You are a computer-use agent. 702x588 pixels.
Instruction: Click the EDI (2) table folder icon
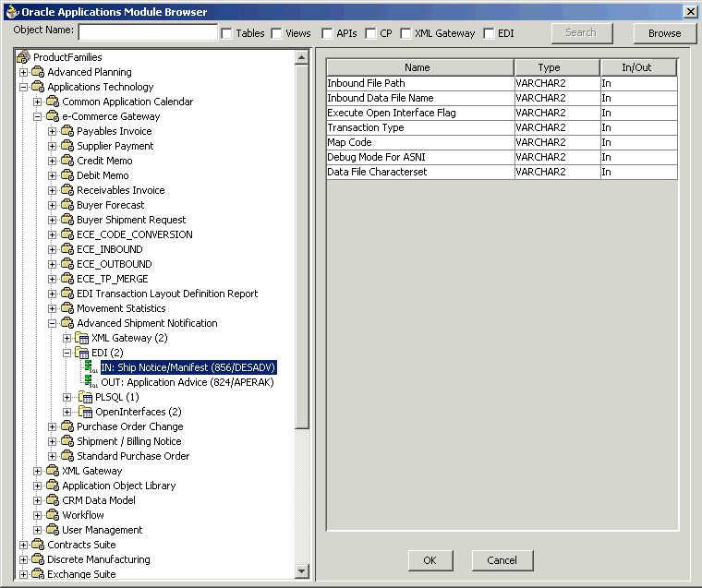tap(82, 353)
